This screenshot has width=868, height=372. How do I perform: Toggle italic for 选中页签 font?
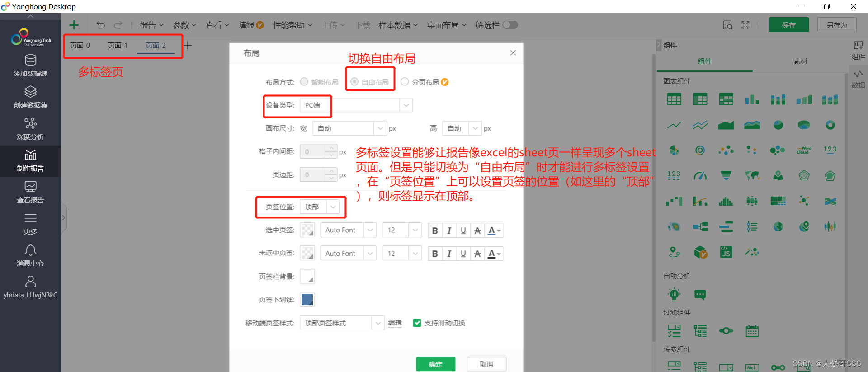pos(449,231)
